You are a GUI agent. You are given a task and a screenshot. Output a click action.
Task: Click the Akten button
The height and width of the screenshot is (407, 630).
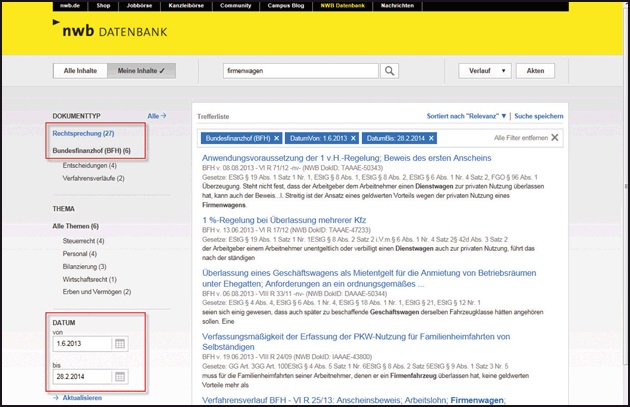(535, 71)
